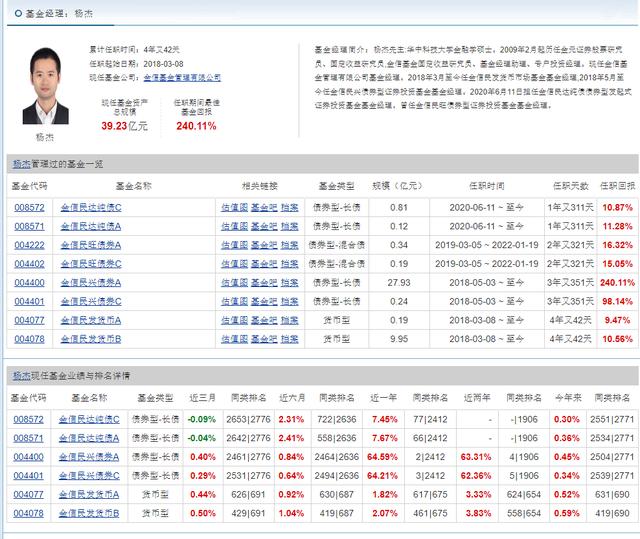View 估值图 for fund 004078

click(235, 339)
